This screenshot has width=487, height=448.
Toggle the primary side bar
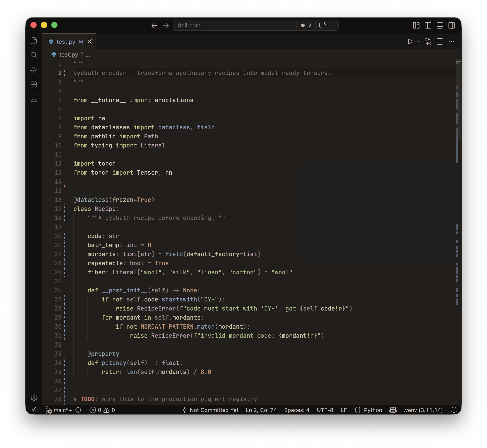point(428,25)
